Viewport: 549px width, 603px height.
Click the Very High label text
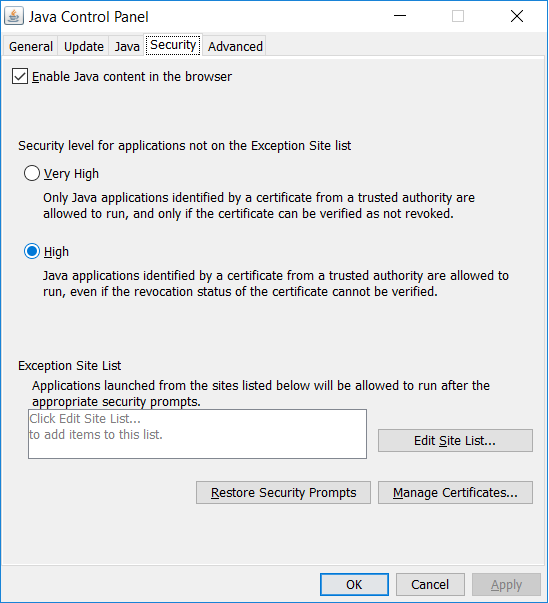pyautogui.click(x=71, y=174)
